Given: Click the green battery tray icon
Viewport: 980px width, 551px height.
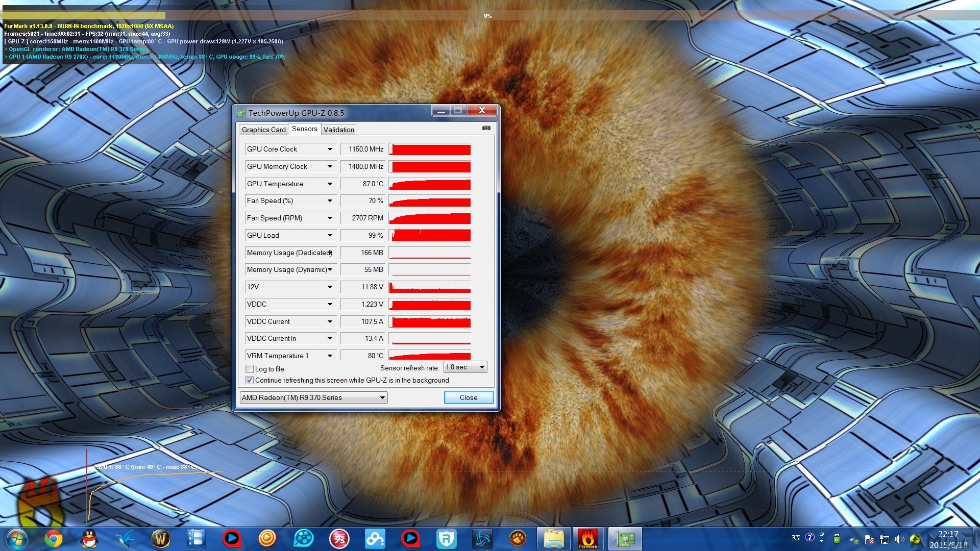Looking at the screenshot, I should [x=837, y=539].
